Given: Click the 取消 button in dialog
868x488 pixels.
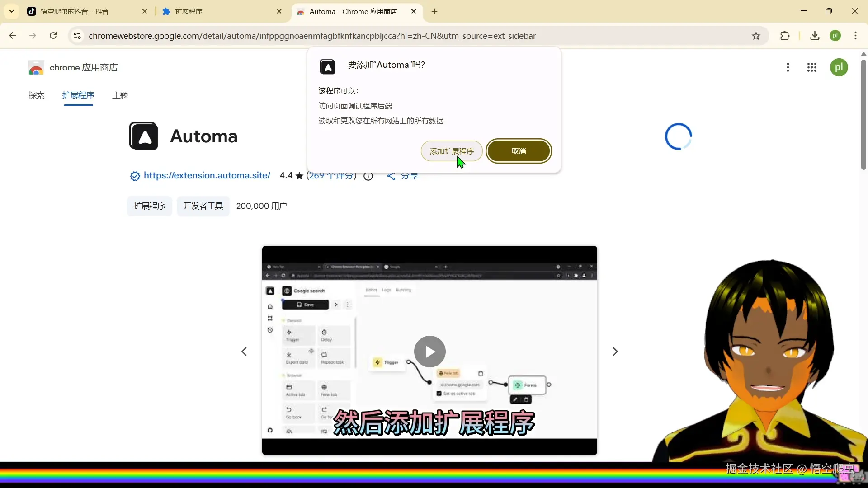Looking at the screenshot, I should (x=519, y=151).
